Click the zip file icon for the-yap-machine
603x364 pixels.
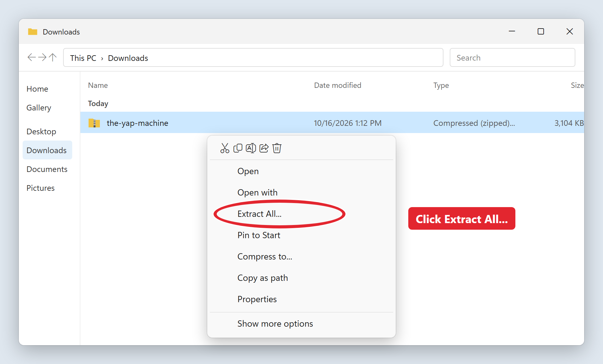click(x=94, y=123)
